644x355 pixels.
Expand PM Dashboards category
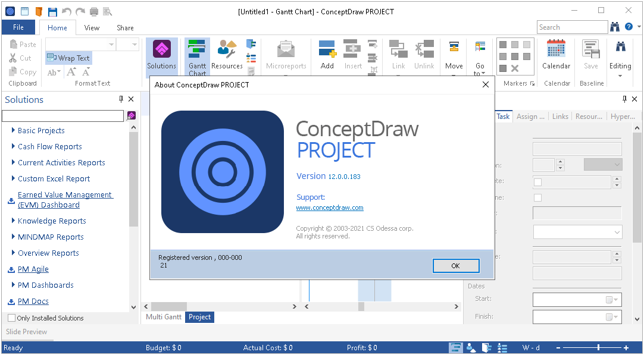click(x=13, y=284)
